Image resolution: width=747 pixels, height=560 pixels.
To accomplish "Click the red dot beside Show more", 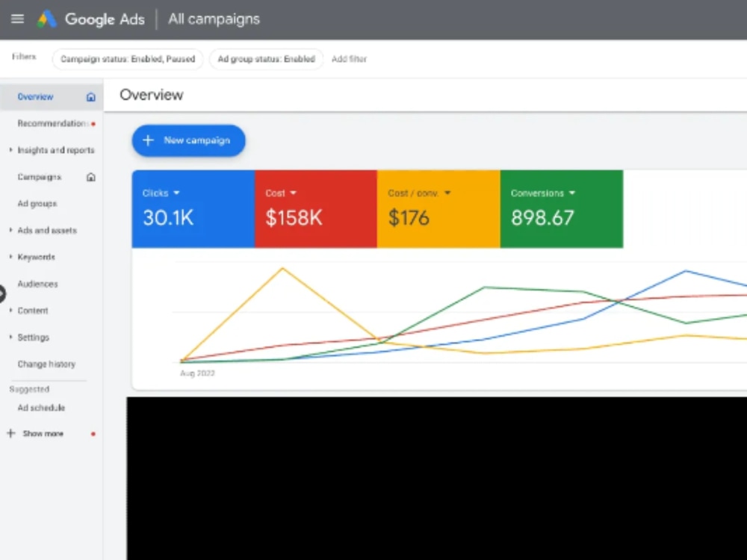I will pyautogui.click(x=93, y=434).
